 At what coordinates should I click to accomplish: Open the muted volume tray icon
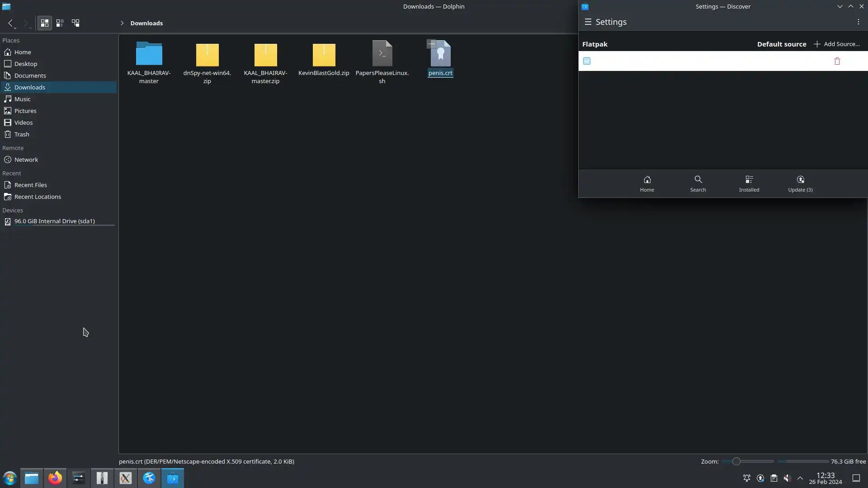pyautogui.click(x=787, y=478)
